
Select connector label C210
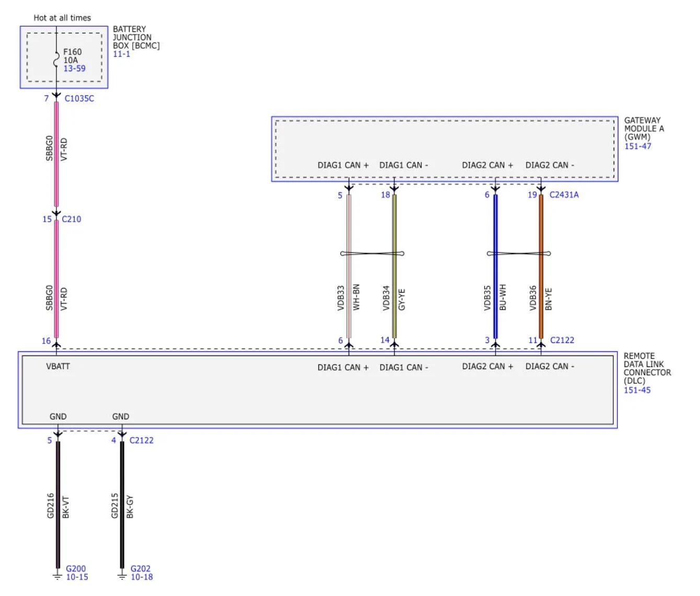pos(72,219)
